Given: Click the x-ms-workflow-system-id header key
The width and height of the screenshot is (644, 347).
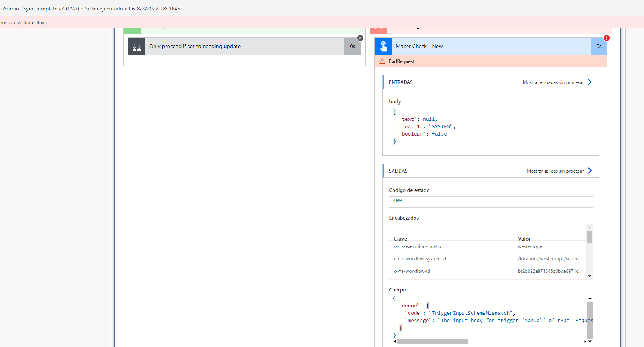Looking at the screenshot, I should pyautogui.click(x=420, y=259).
